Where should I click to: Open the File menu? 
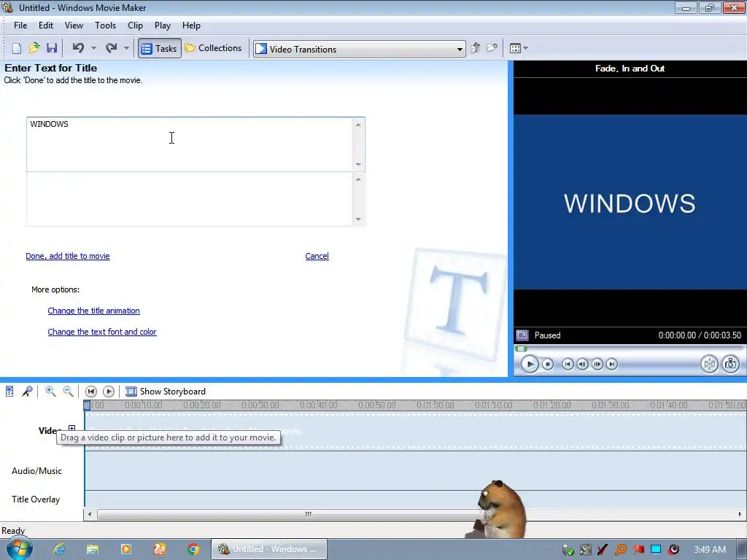[x=20, y=26]
